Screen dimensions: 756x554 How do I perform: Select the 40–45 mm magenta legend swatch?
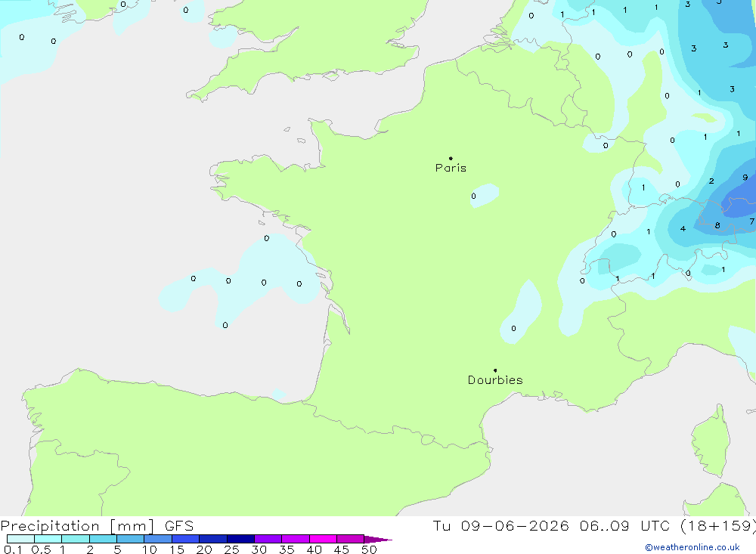[323, 539]
